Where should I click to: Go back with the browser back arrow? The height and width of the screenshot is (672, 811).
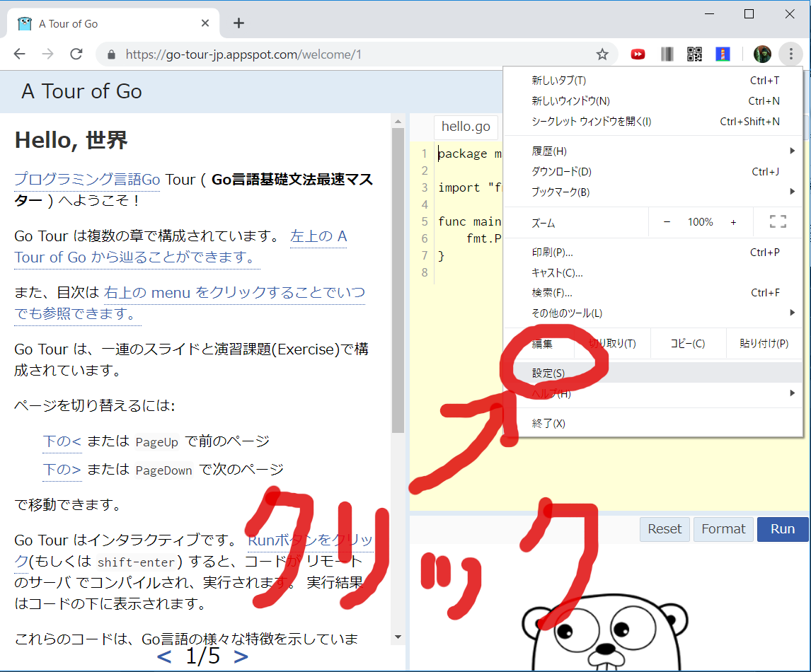click(x=20, y=54)
